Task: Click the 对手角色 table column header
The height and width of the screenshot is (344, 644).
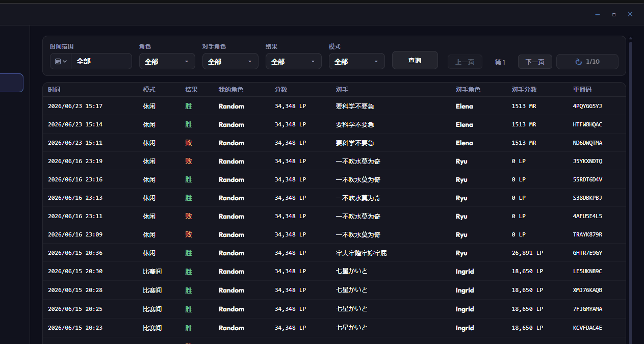Action: point(468,90)
